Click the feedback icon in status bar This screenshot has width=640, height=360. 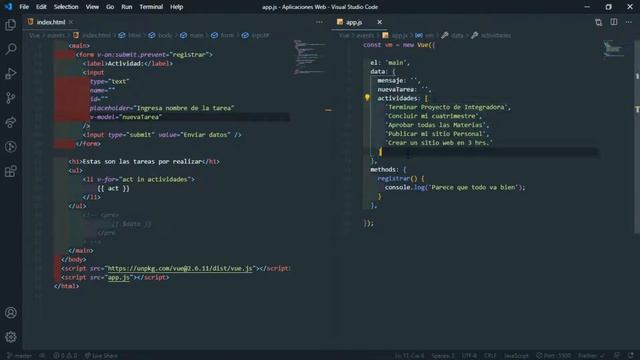click(616, 356)
